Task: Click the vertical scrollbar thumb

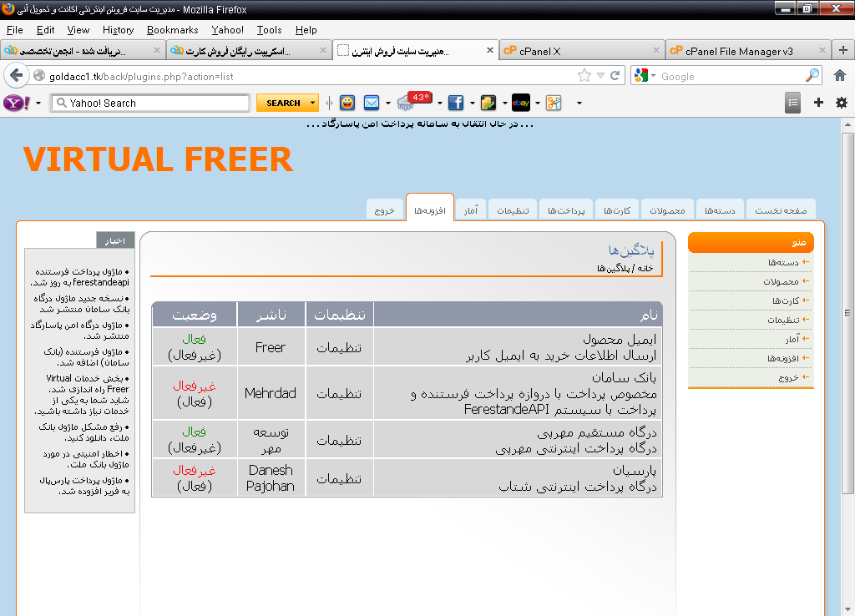Action: [847, 312]
